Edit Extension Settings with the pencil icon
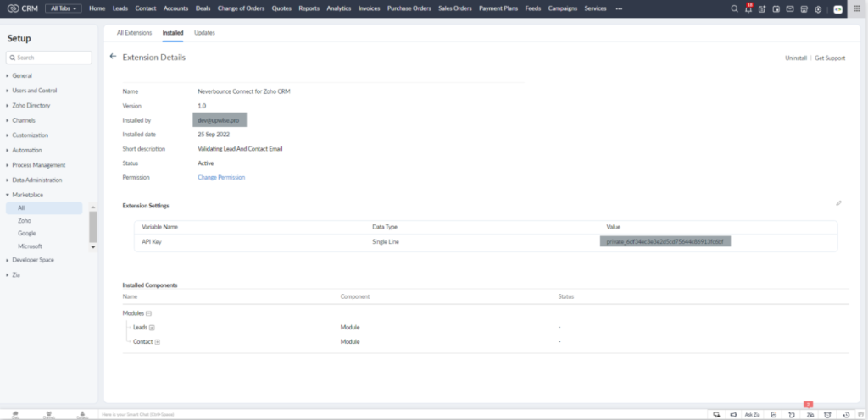The image size is (868, 420). (838, 203)
